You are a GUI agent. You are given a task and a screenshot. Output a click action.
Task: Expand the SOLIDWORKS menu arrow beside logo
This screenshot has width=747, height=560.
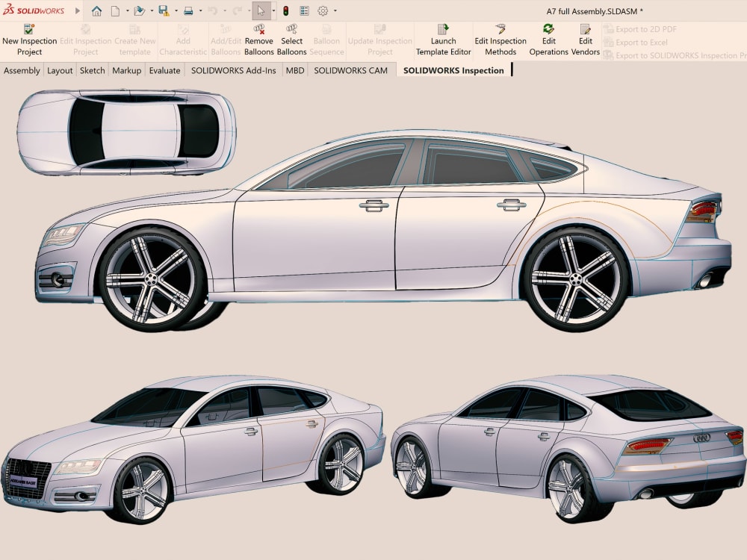pos(77,10)
